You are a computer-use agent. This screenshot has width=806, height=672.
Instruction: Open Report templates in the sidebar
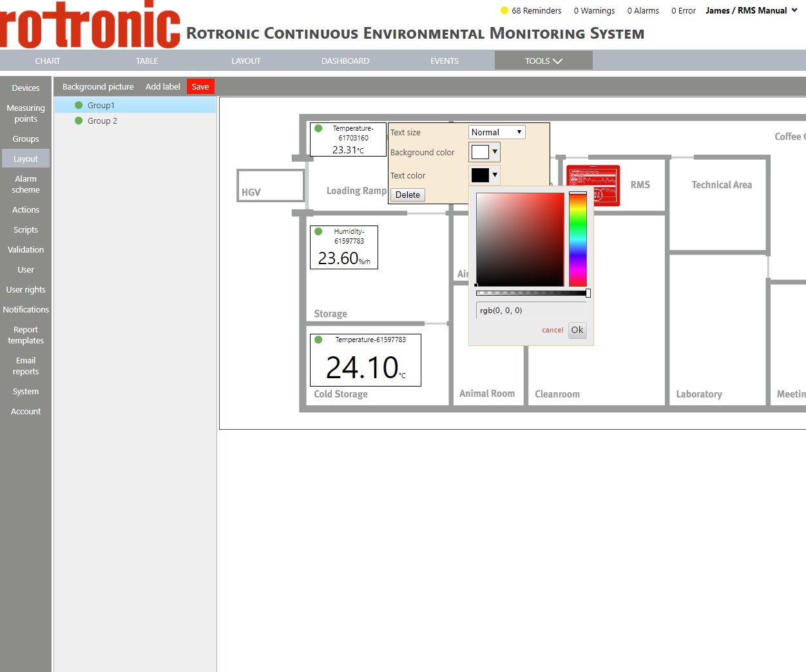coord(26,335)
